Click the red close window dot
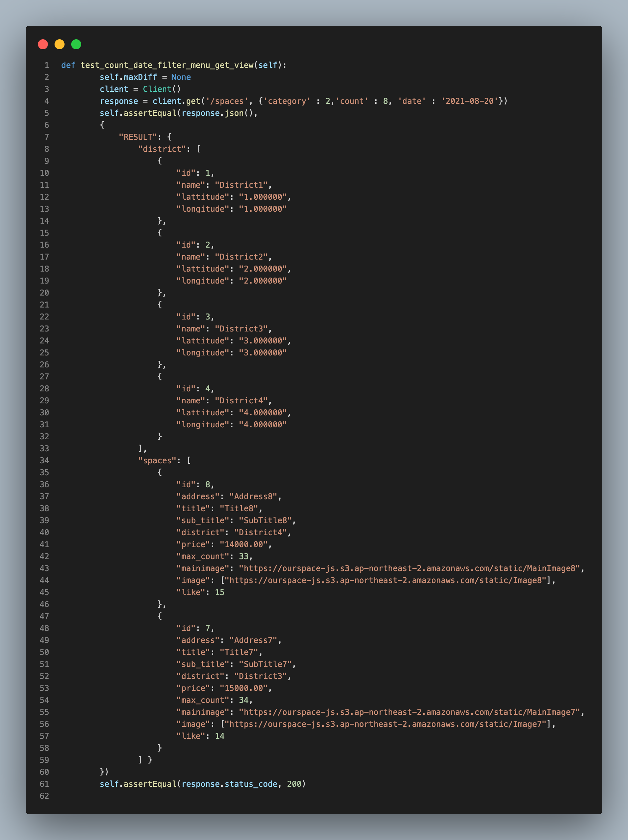The image size is (628, 840). pos(43,45)
